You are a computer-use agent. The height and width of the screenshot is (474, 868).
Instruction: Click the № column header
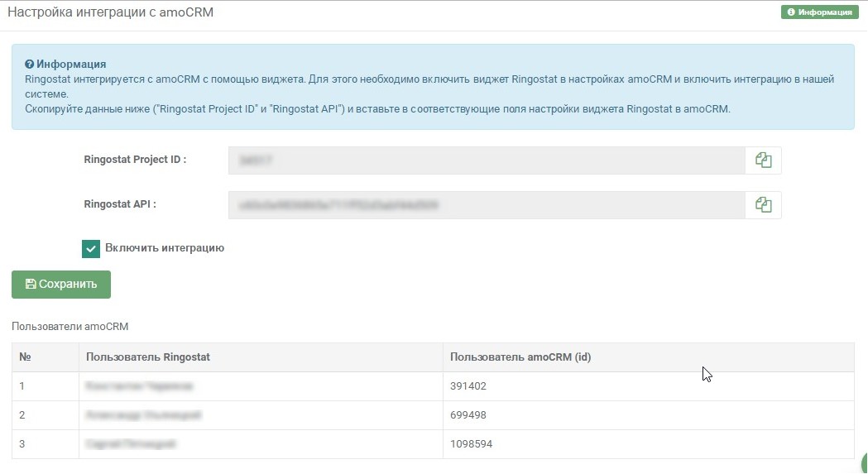pyautogui.click(x=46, y=357)
